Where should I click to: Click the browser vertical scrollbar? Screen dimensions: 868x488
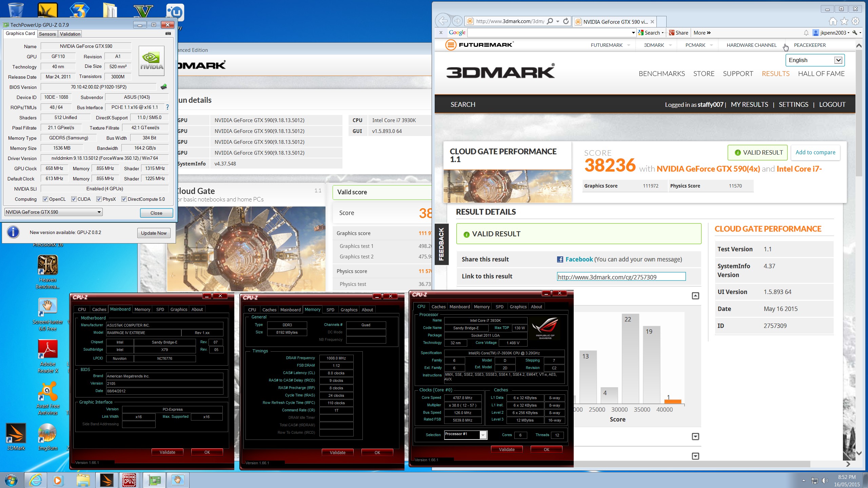859,114
